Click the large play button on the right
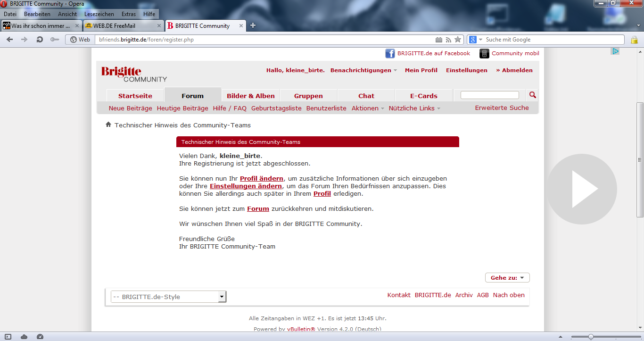Image resolution: width=644 pixels, height=341 pixels. pos(582,189)
